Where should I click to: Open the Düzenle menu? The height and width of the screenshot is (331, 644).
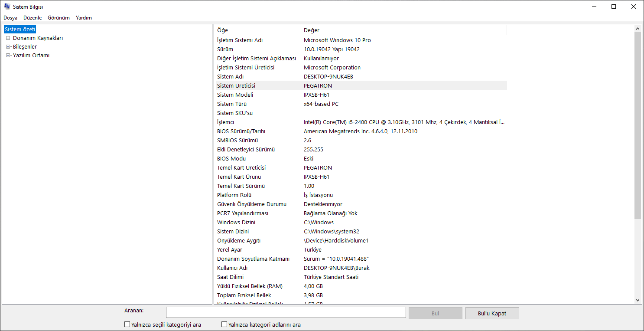(33, 18)
